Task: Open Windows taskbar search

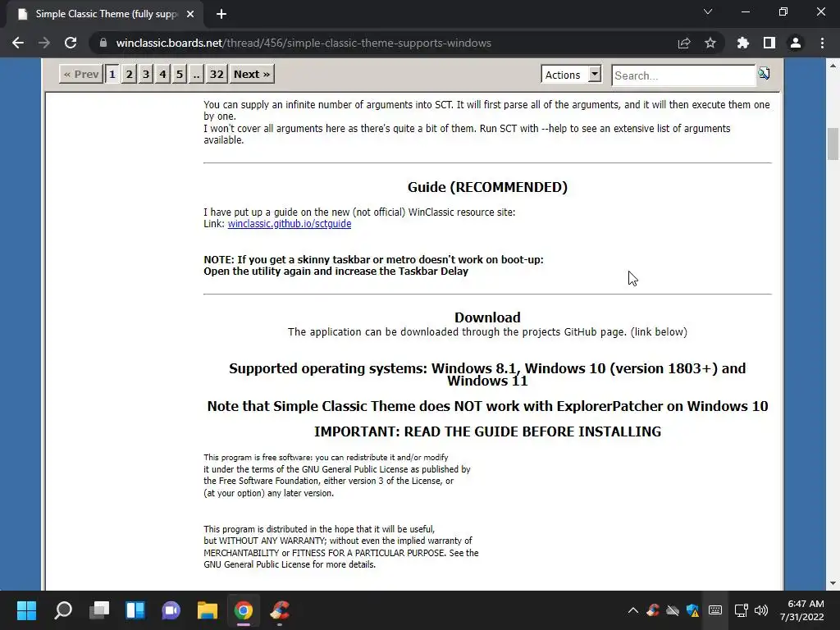Action: coord(62,610)
